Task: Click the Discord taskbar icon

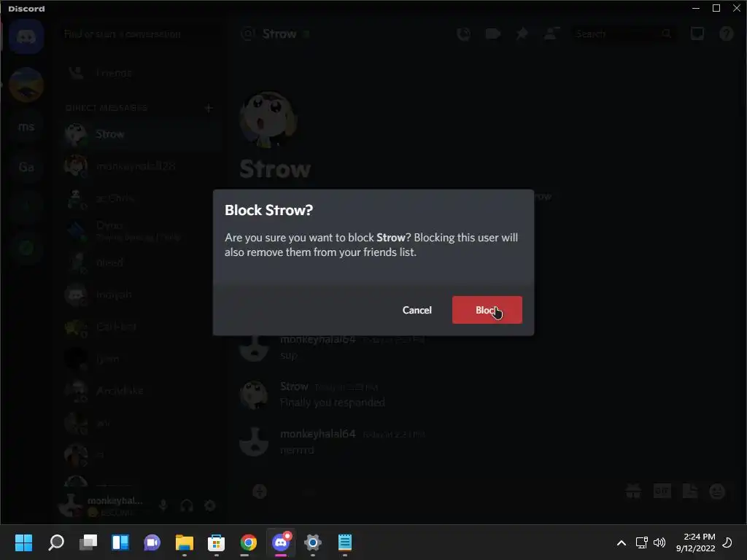Action: click(281, 542)
